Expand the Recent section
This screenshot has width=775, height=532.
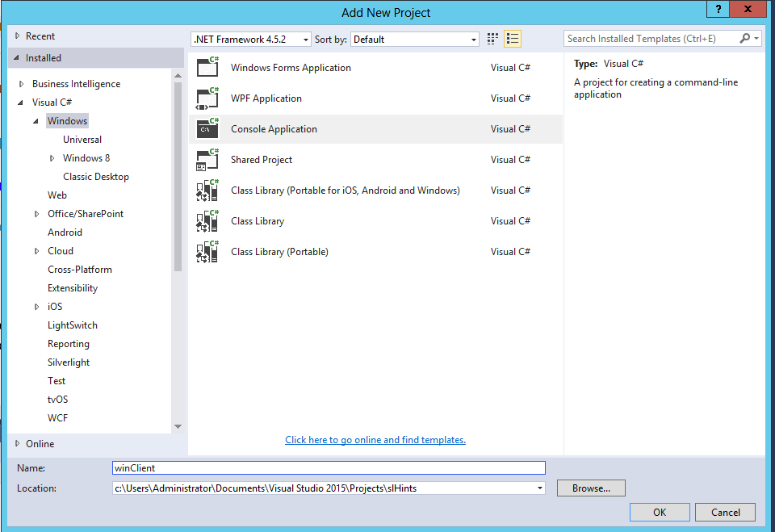(x=17, y=36)
